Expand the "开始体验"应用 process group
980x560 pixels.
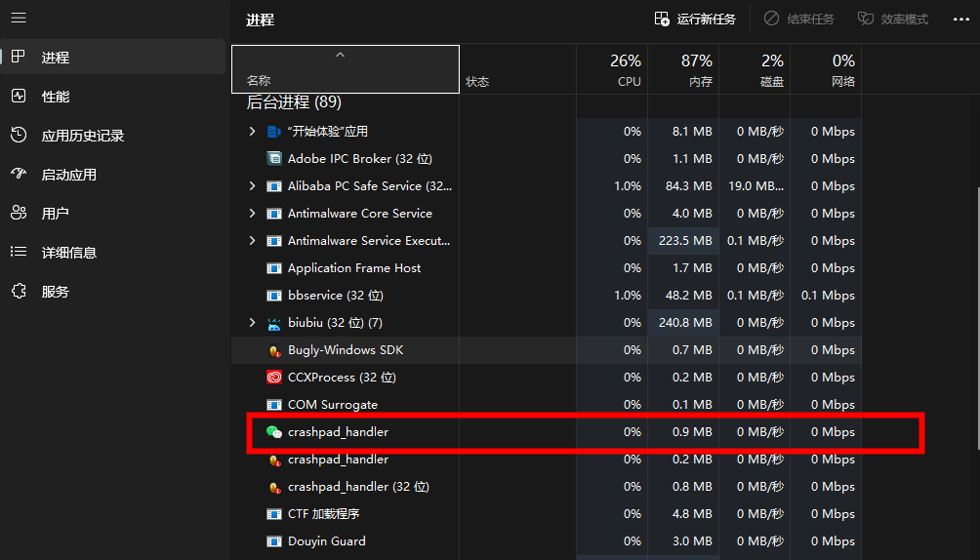click(x=252, y=132)
